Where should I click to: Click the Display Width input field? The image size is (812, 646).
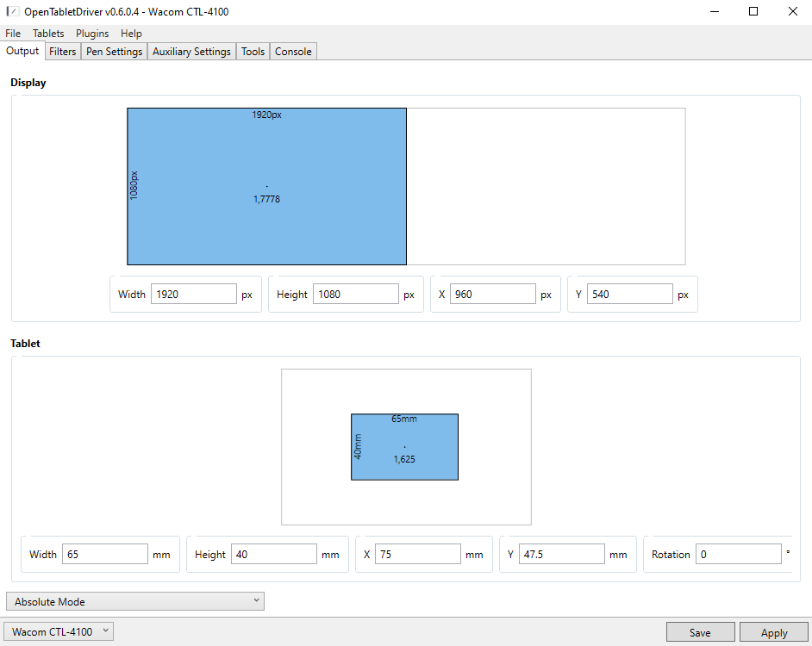193,295
